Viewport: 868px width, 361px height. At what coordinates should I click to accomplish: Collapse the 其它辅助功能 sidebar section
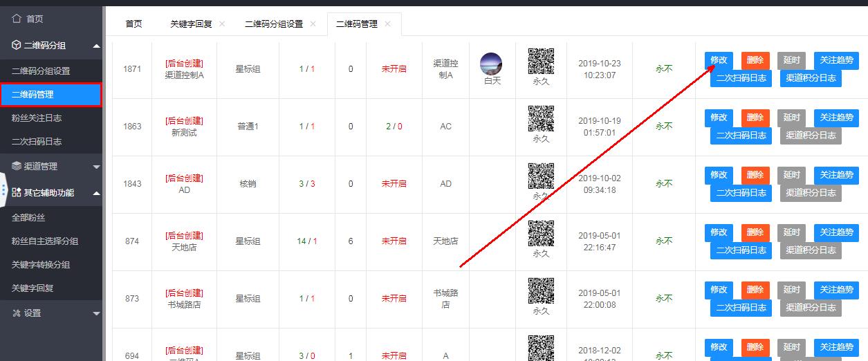click(x=51, y=192)
